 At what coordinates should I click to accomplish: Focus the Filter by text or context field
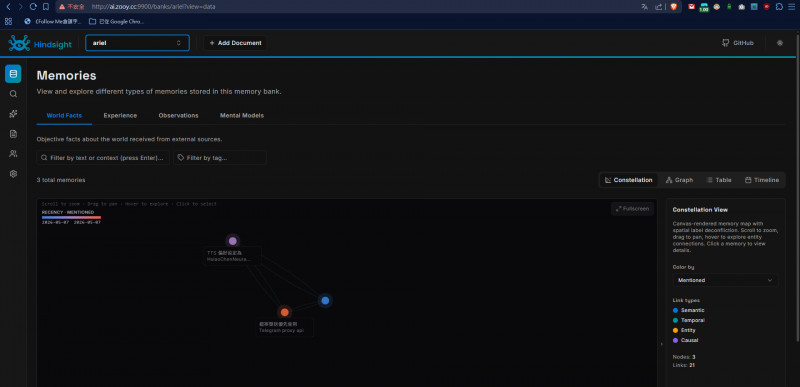click(x=103, y=158)
